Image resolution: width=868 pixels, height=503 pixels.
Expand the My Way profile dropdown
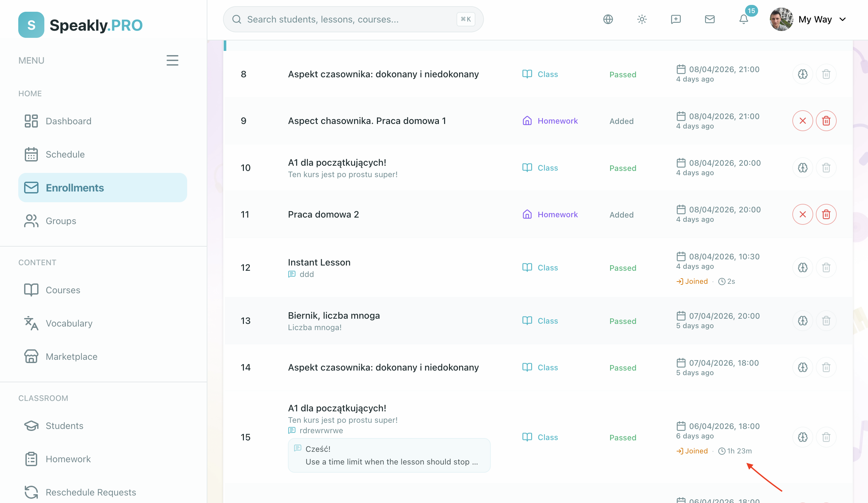point(843,19)
